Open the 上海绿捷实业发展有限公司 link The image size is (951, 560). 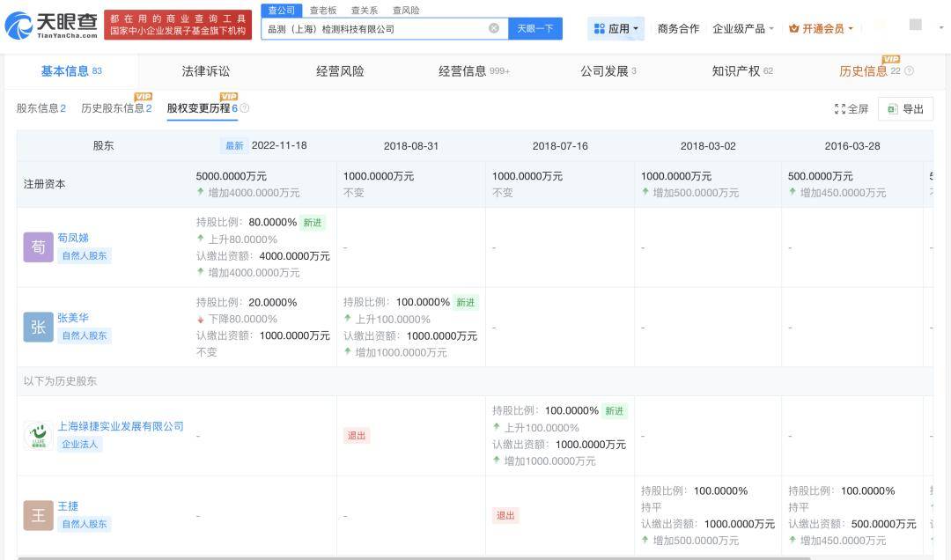(121, 426)
